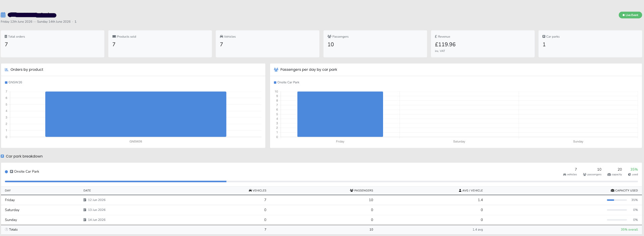Click the Revenue pound sign icon
The height and width of the screenshot is (236, 644).
(436, 37)
